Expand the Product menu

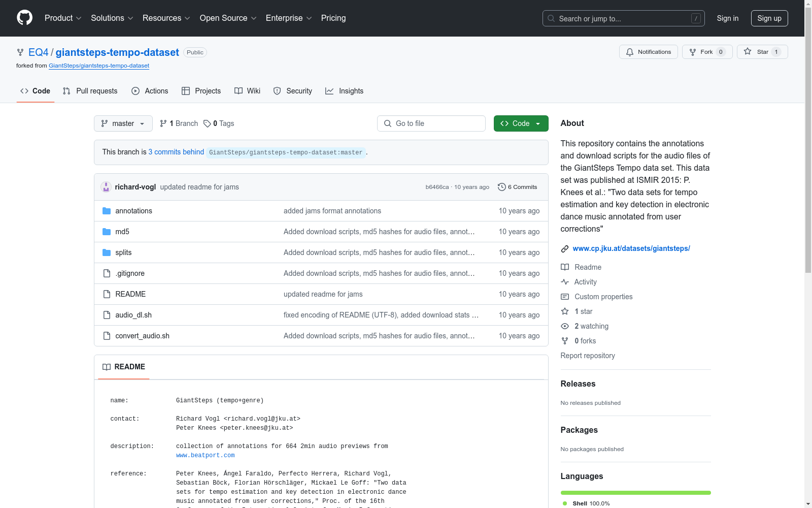click(63, 18)
